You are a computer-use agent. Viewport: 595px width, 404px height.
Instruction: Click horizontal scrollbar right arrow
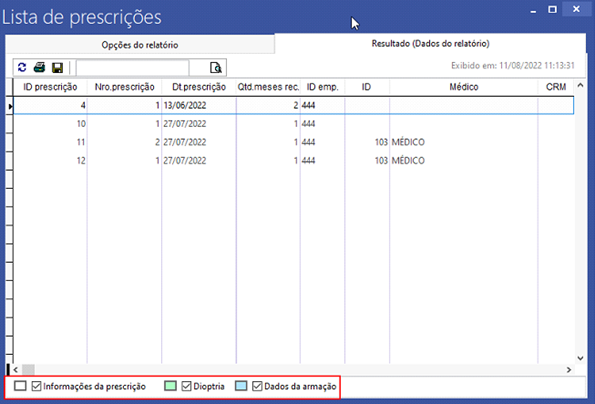569,369
